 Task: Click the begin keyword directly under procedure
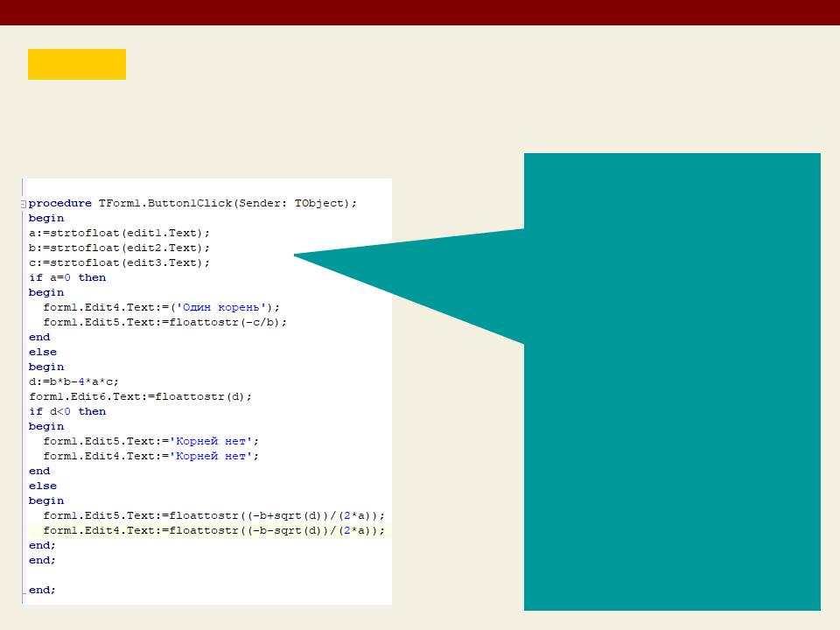point(46,219)
